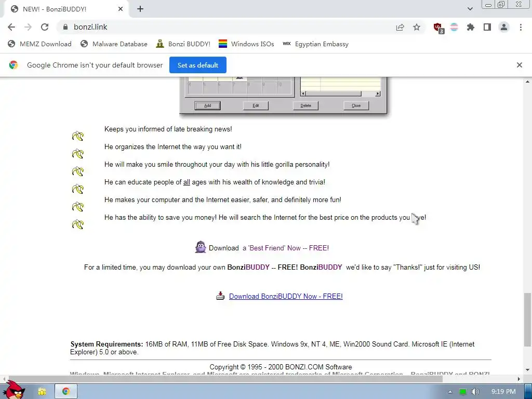The height and width of the screenshot is (399, 532).
Task: Open the Bonzi BUDDY! bookmark
Action: 183,44
